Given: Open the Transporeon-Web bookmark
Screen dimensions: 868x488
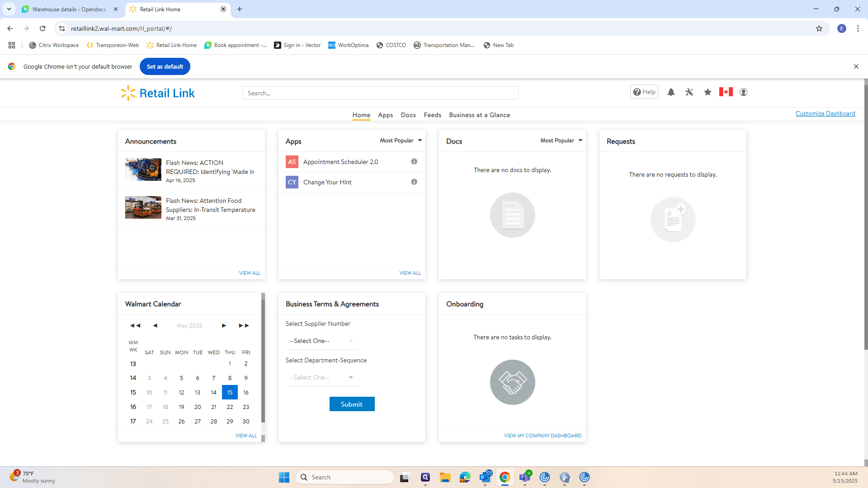Looking at the screenshot, I should coord(113,45).
